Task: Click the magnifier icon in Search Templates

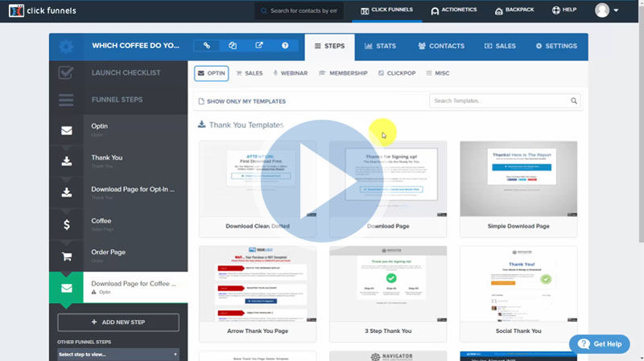Action: (x=574, y=101)
